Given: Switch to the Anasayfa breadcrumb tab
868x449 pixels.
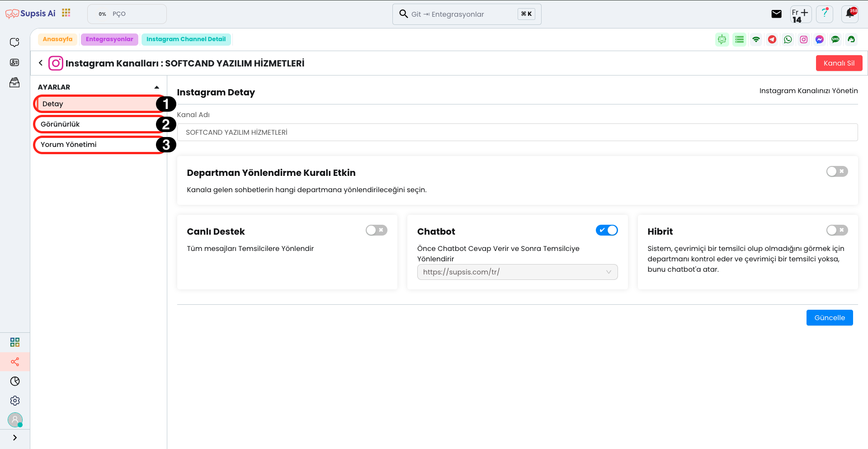Looking at the screenshot, I should [57, 39].
